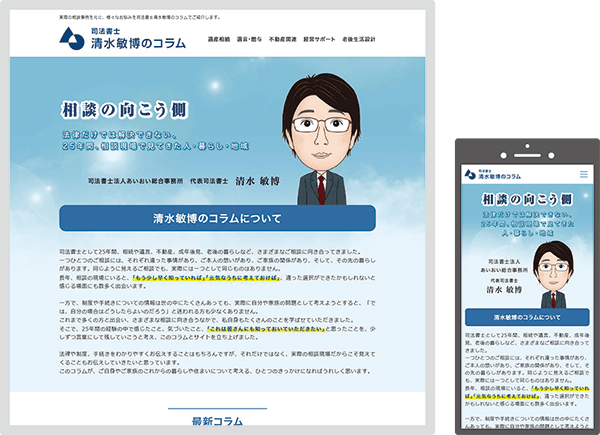Click the tagline text above the desktop logo
600x435 pixels.
pos(140,17)
